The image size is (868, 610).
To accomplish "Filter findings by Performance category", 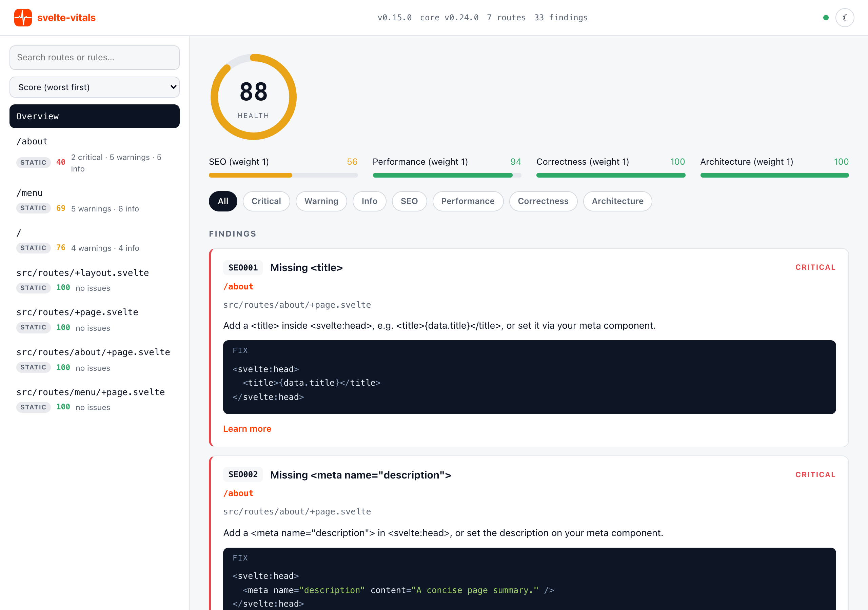I will (x=468, y=201).
